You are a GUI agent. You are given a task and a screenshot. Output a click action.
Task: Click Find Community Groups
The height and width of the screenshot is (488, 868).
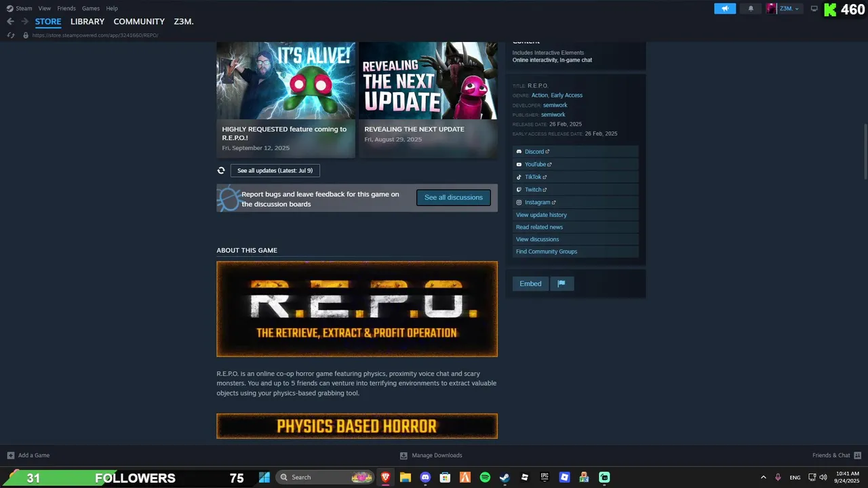click(576, 251)
